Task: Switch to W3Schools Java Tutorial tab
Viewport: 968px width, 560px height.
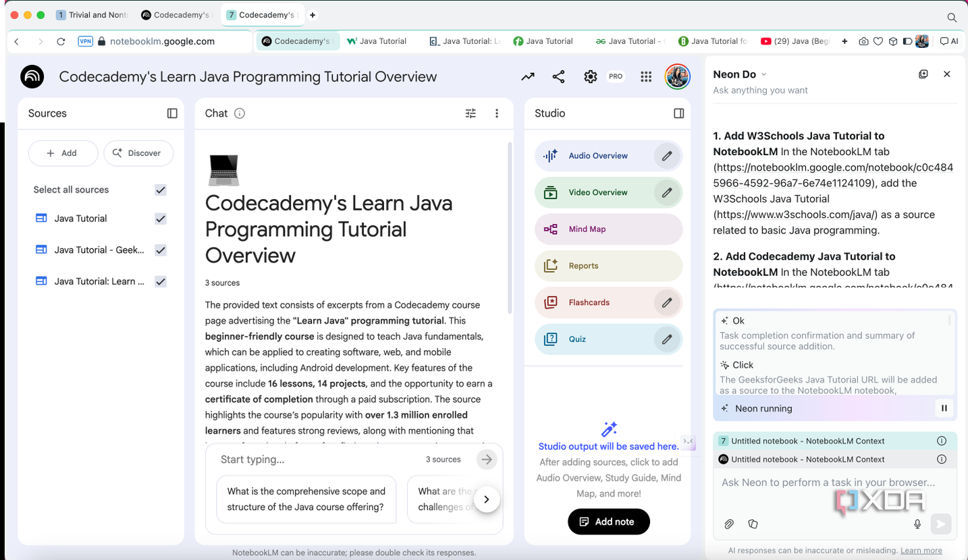Action: [x=377, y=41]
